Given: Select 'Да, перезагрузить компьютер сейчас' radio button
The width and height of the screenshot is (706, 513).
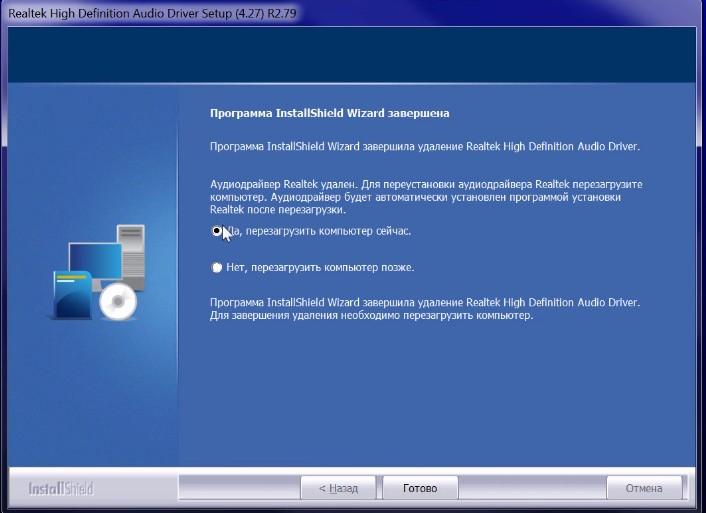Looking at the screenshot, I should (217, 231).
